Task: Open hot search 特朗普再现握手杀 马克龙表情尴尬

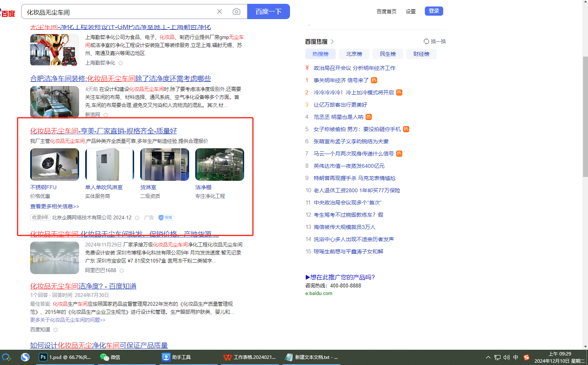Action: (x=355, y=178)
